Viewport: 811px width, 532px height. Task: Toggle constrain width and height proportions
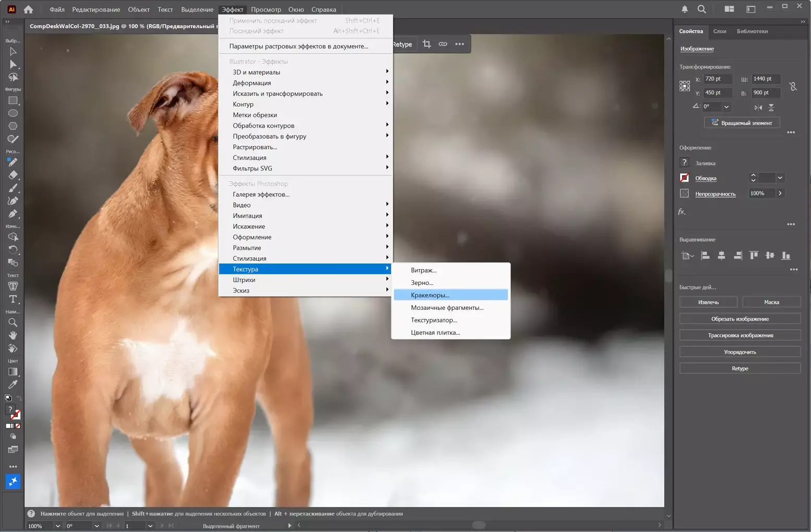[793, 86]
